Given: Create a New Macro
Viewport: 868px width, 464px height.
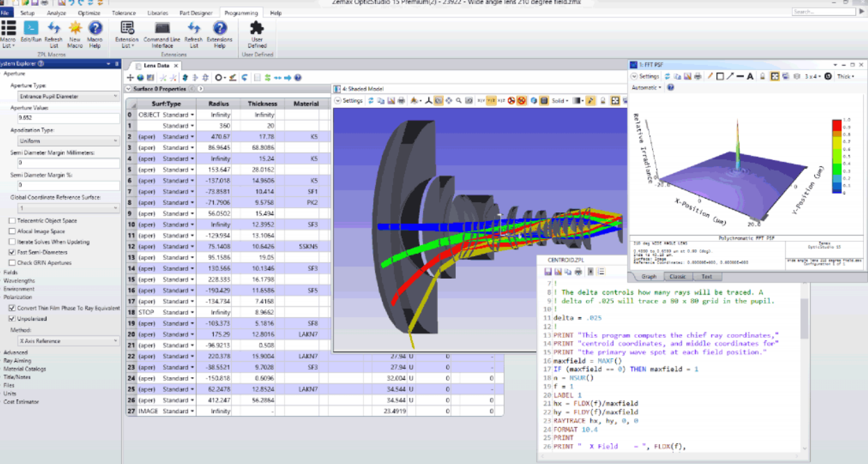Looking at the screenshot, I should click(x=75, y=33).
